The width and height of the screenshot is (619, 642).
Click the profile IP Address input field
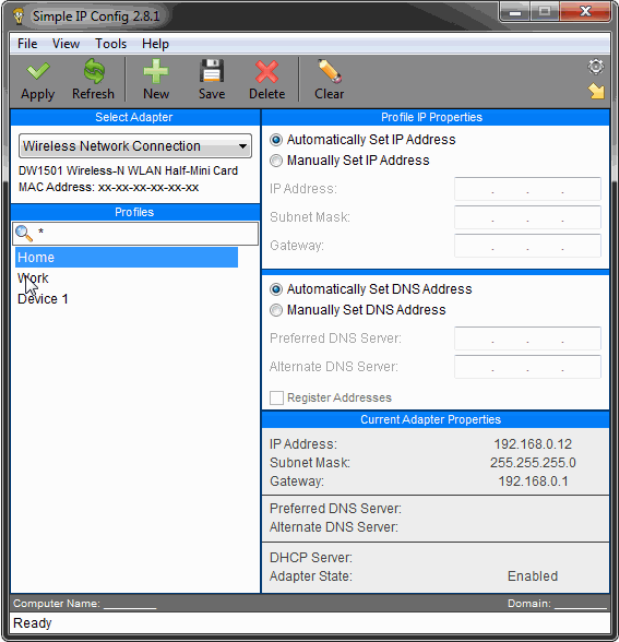(527, 189)
